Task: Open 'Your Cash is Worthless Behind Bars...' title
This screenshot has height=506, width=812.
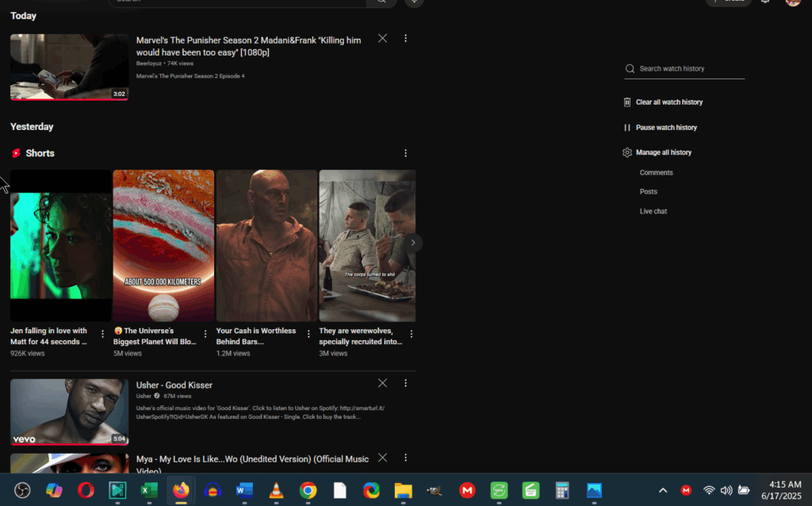Action: click(x=256, y=336)
